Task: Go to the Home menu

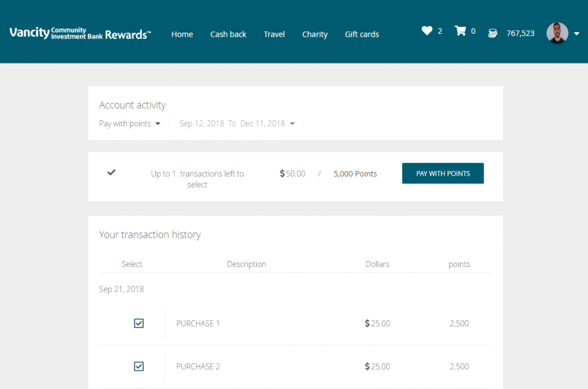Action: pyautogui.click(x=182, y=34)
